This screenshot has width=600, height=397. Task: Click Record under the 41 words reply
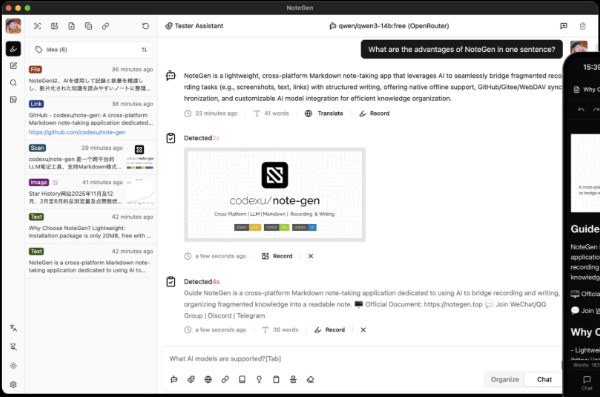tap(374, 113)
